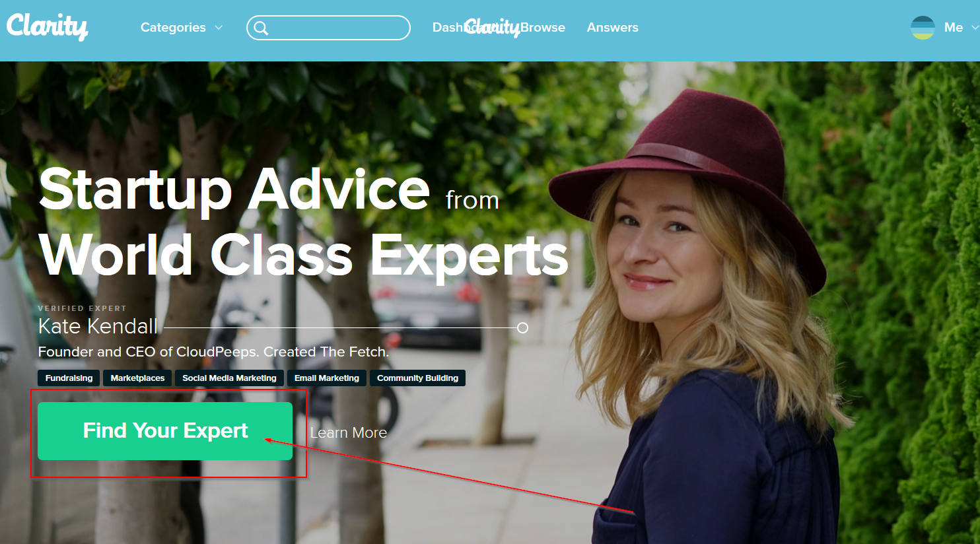
Task: Open the Browse navigation item
Action: coord(543,28)
